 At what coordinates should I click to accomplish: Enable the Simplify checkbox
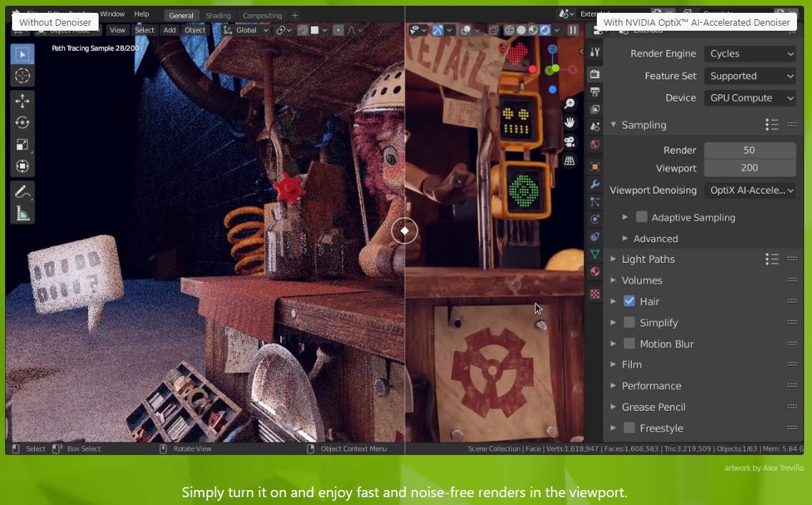[629, 322]
